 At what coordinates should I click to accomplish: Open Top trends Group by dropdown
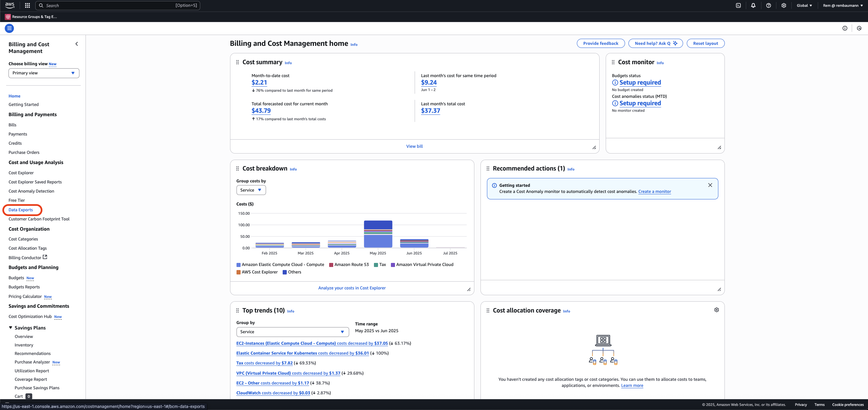pyautogui.click(x=293, y=332)
